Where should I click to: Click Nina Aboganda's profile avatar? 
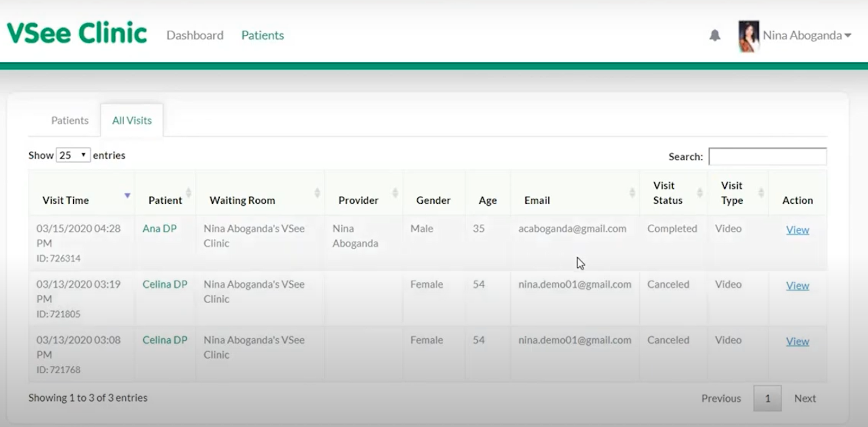(x=749, y=36)
